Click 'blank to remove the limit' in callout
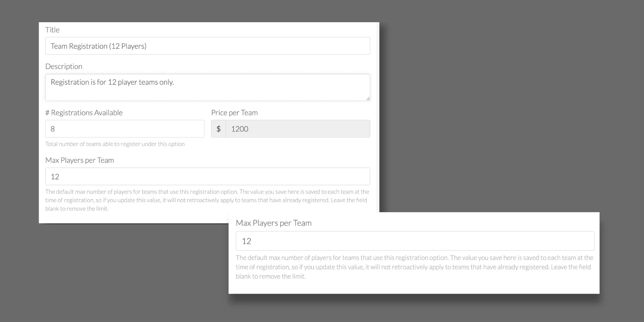 coord(270,276)
